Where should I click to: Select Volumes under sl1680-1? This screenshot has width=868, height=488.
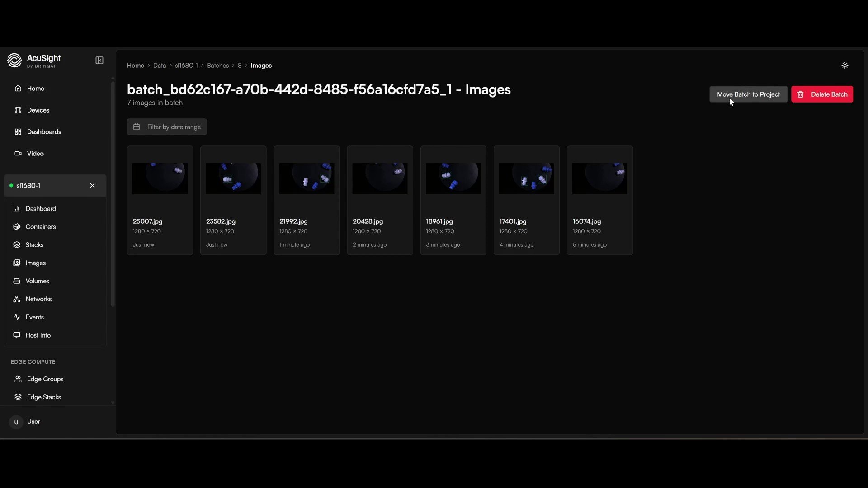pyautogui.click(x=55, y=281)
